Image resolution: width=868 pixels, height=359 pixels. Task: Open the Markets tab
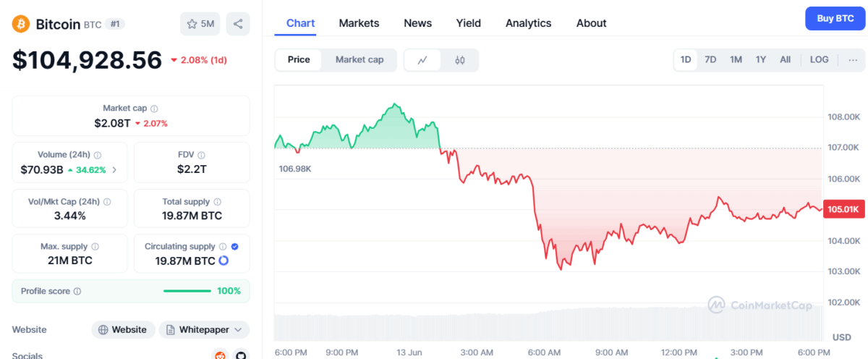[359, 23]
